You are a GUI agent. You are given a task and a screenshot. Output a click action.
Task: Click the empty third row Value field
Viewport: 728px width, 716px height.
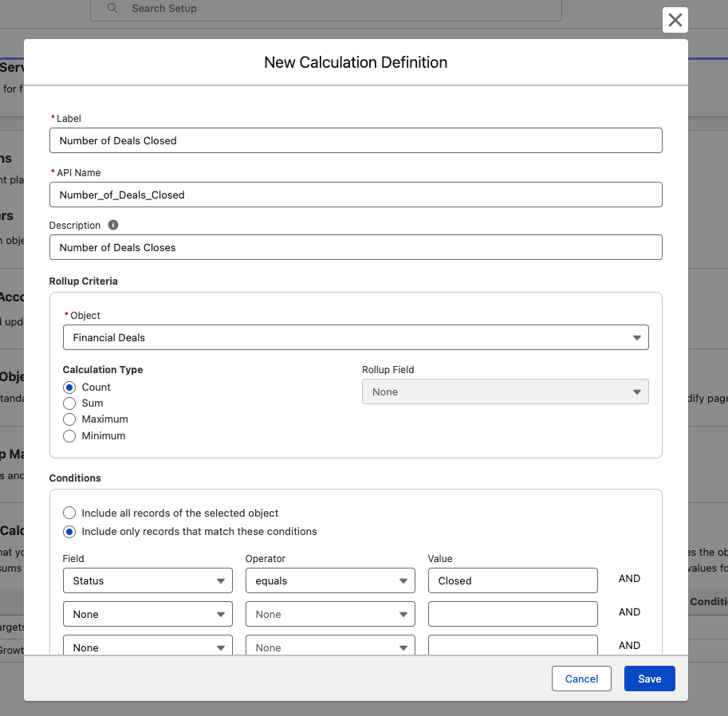click(513, 645)
